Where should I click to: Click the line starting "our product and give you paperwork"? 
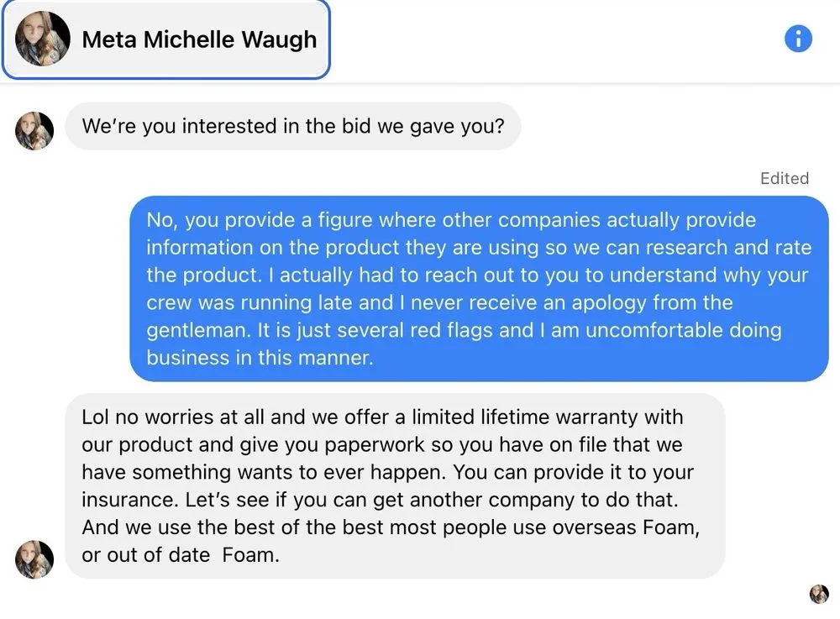pyautogui.click(x=382, y=444)
